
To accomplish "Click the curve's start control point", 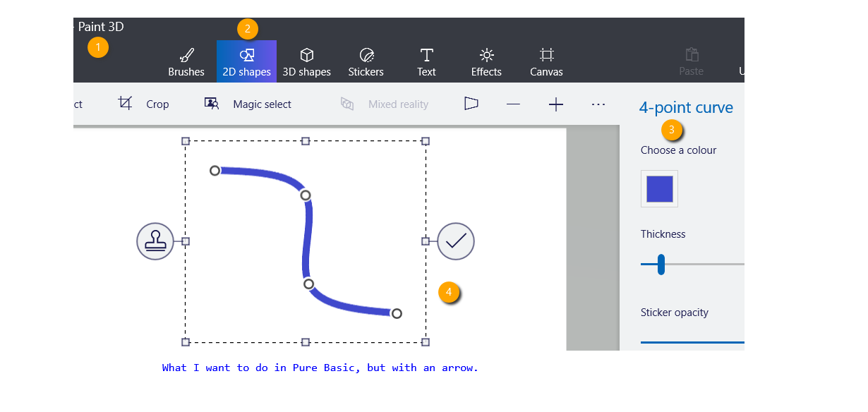I will 215,170.
